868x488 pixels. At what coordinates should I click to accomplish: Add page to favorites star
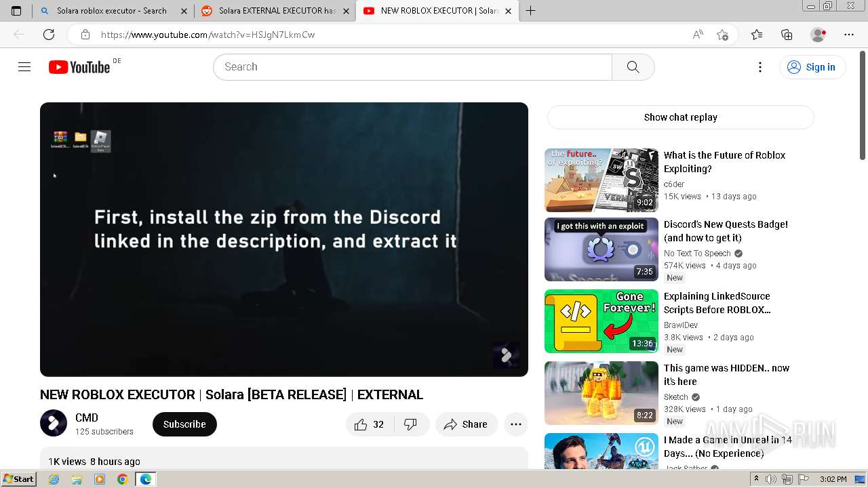(x=722, y=35)
